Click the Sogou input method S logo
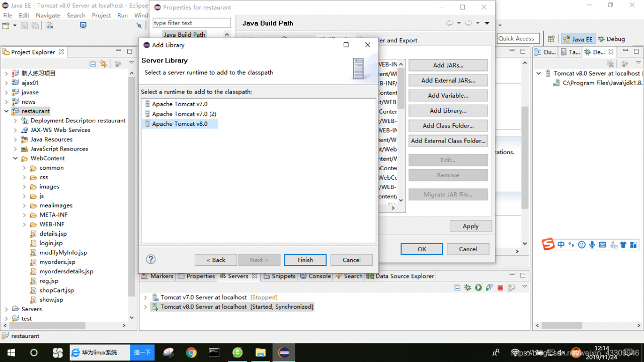Image resolution: width=644 pixels, height=362 pixels. click(548, 245)
